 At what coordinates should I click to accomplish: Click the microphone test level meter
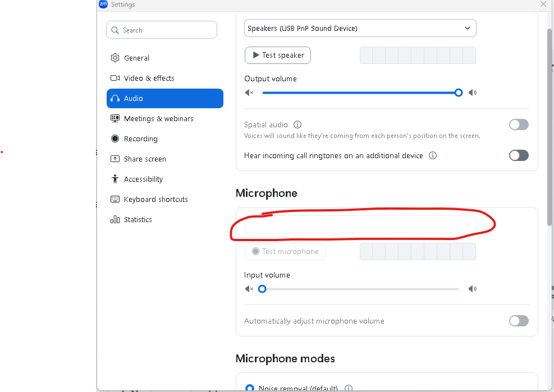418,251
